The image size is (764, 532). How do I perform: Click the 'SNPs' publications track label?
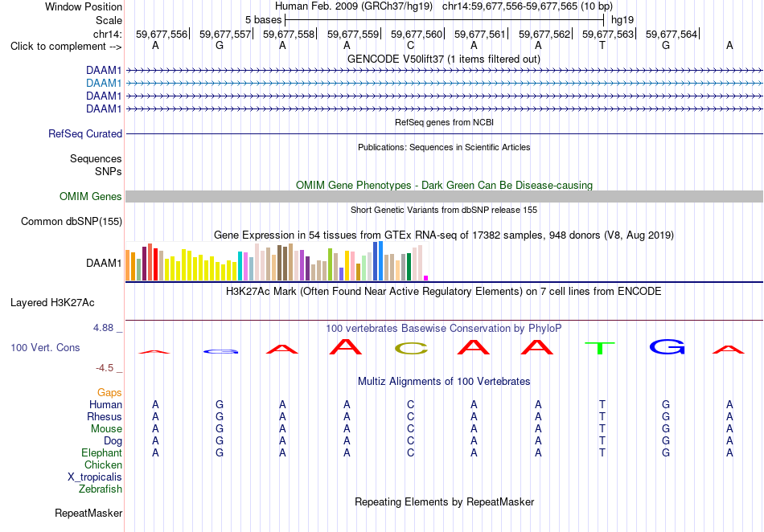click(x=109, y=171)
